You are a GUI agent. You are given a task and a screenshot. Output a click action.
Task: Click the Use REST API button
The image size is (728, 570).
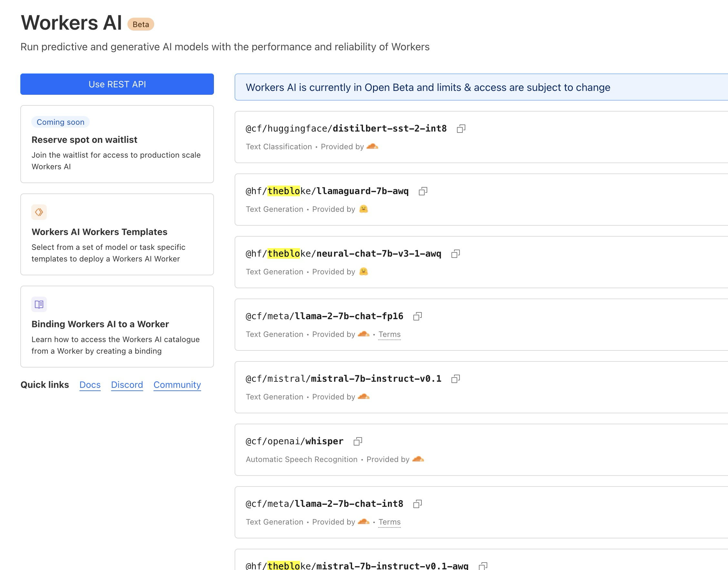(x=117, y=84)
